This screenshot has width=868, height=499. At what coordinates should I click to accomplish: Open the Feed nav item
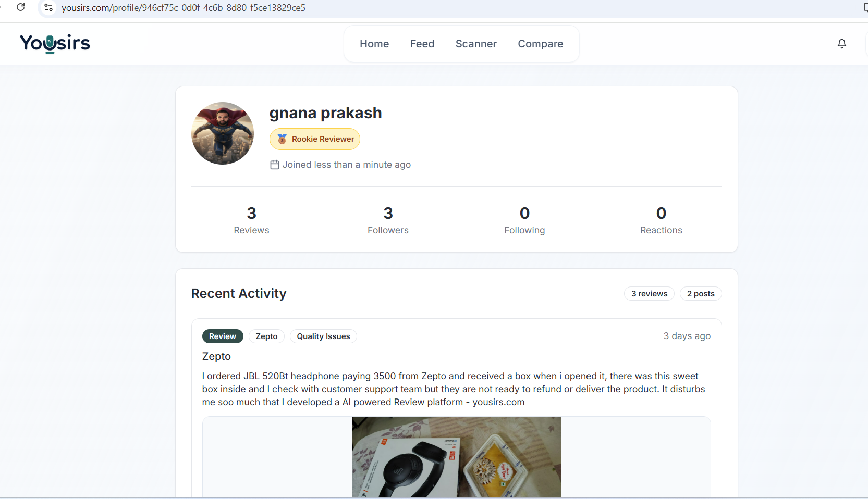click(x=422, y=44)
